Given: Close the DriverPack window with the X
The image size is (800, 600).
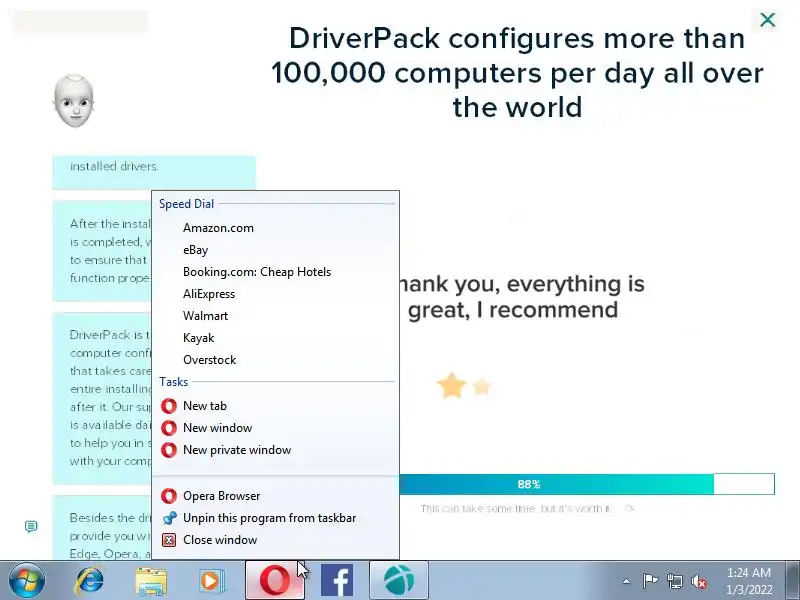Looking at the screenshot, I should pos(767,20).
